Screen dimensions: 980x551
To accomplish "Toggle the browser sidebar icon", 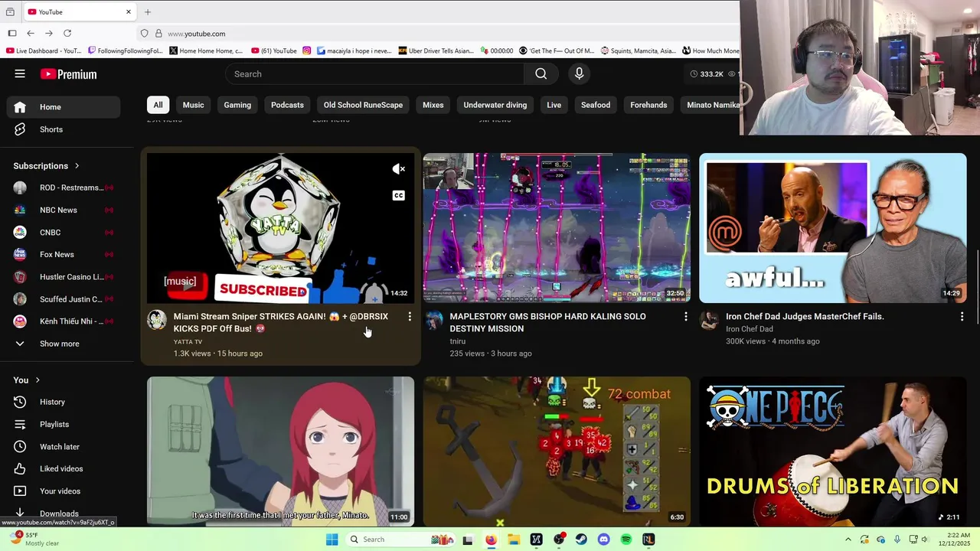I will point(12,33).
